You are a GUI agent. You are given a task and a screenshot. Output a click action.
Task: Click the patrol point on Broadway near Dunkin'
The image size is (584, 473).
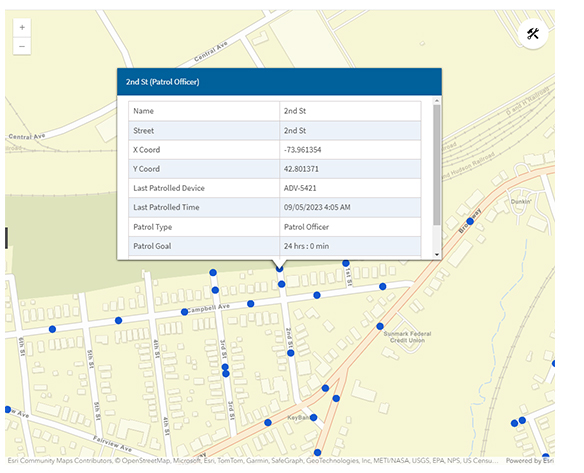pos(470,222)
